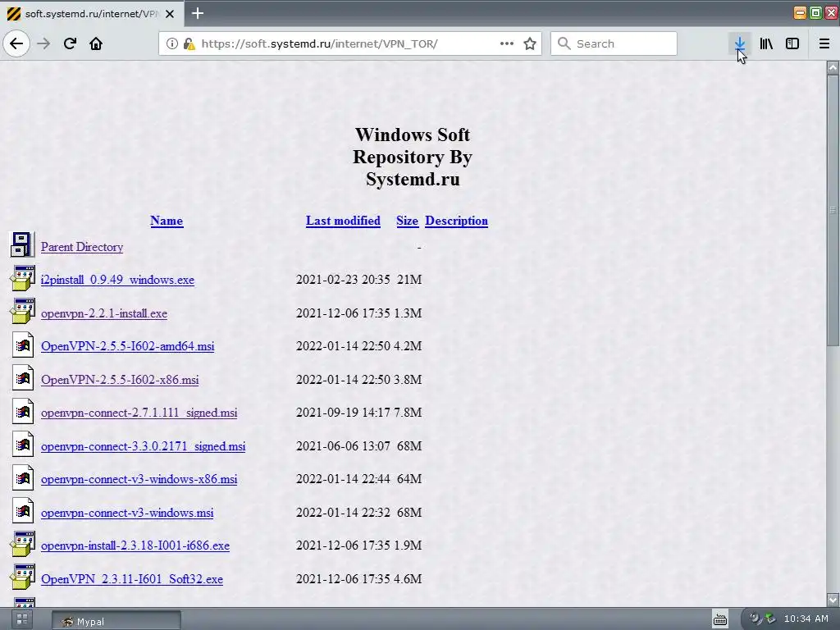Click icon beside openvpn-connect-2.7.1.111_signed.msi
Screen dimensions: 840x630
click(22, 411)
